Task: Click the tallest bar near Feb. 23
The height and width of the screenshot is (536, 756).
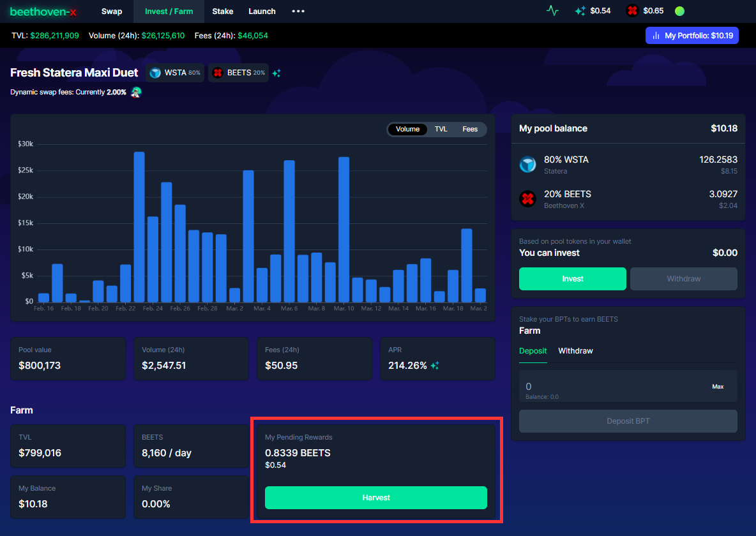Action: 139,227
